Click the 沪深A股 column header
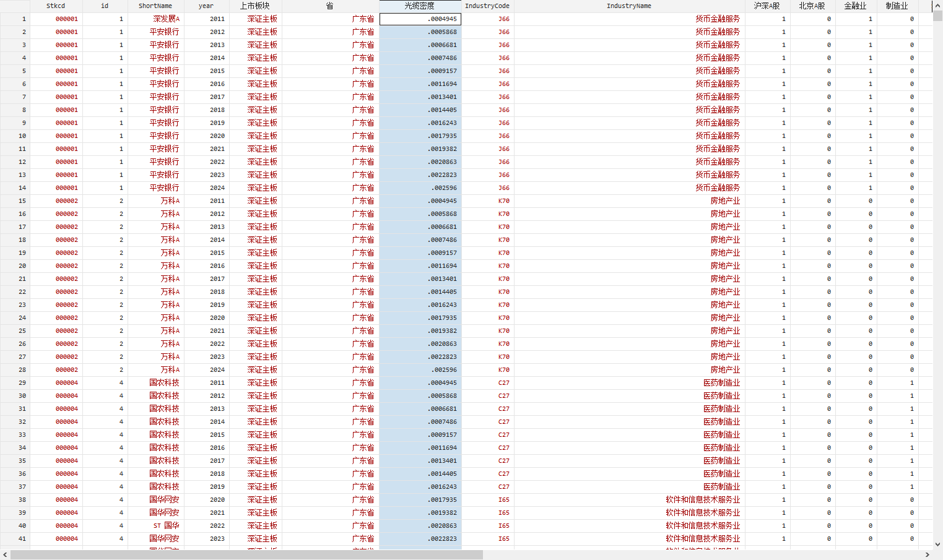 point(767,6)
